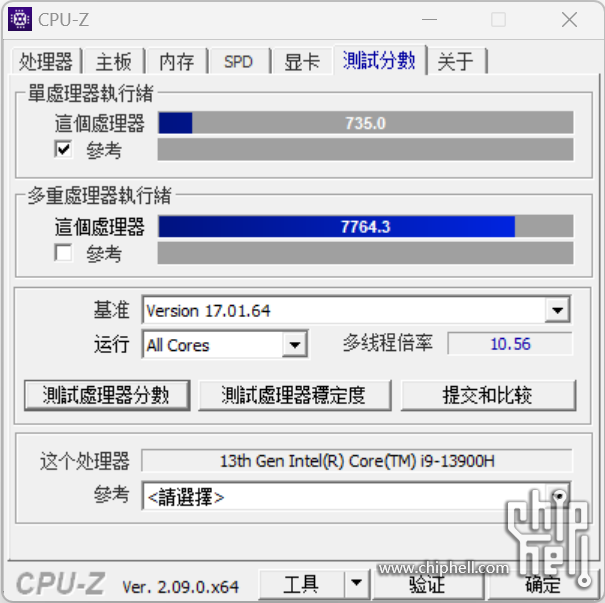Viewport: 605px width, 603px height.
Task: Click the multi-thread 7764.3 score bar
Action: point(365,226)
